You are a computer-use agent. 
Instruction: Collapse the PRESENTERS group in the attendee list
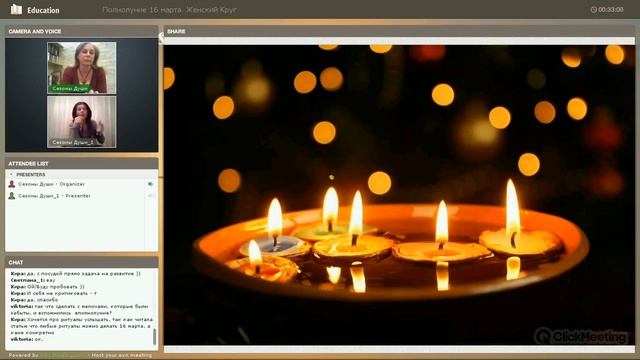11,174
